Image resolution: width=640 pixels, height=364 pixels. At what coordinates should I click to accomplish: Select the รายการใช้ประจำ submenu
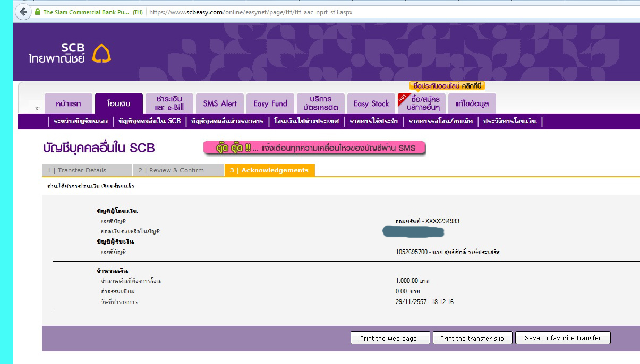tap(374, 121)
